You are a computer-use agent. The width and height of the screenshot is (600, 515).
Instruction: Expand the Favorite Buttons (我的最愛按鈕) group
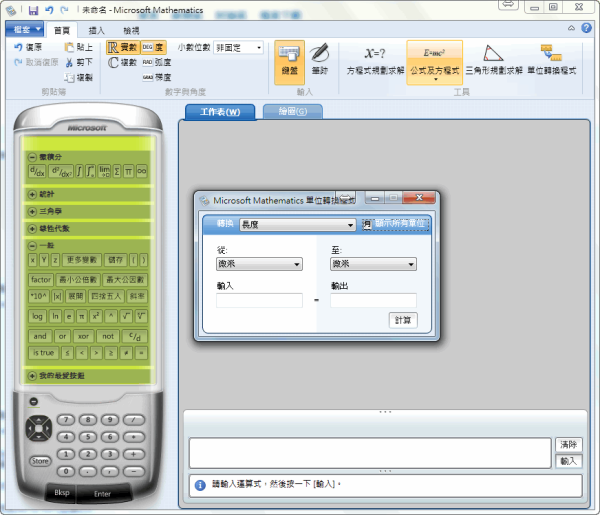(33, 376)
